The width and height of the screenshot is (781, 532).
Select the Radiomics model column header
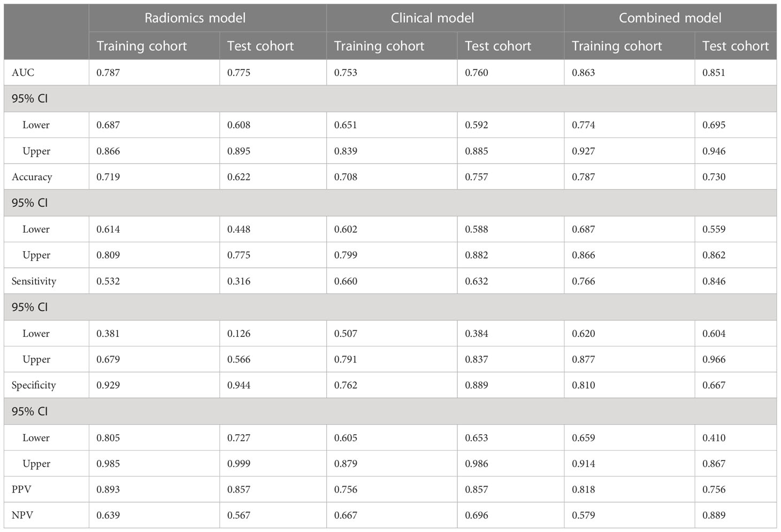click(x=195, y=18)
